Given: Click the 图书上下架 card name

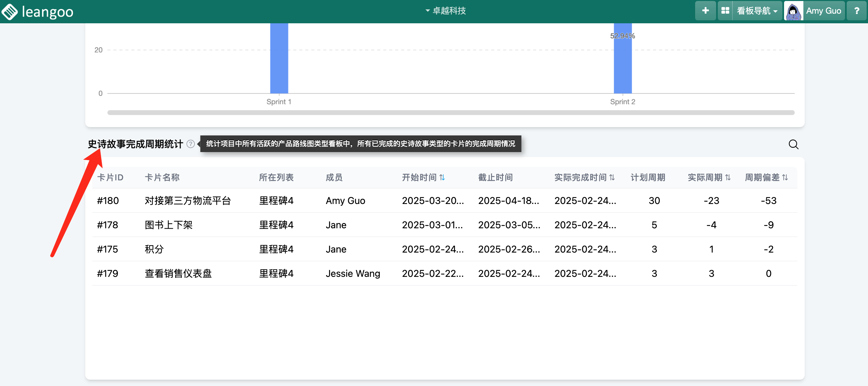Looking at the screenshot, I should [169, 225].
